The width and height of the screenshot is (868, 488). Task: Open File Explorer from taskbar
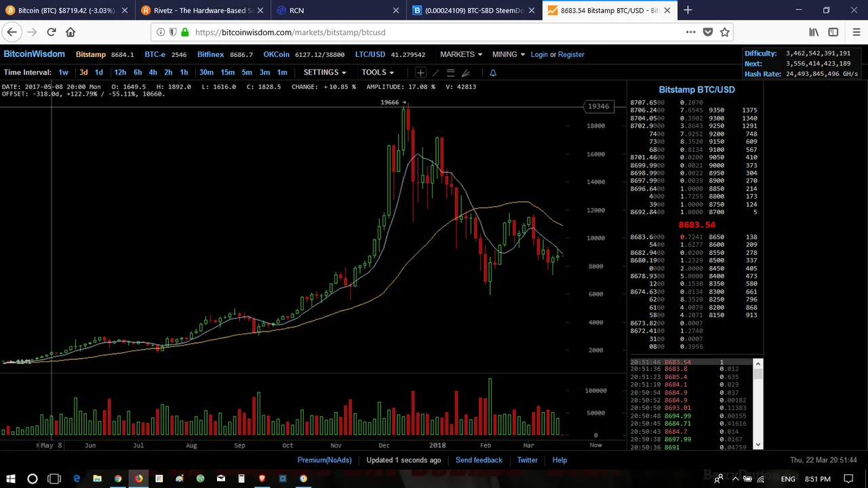click(97, 479)
